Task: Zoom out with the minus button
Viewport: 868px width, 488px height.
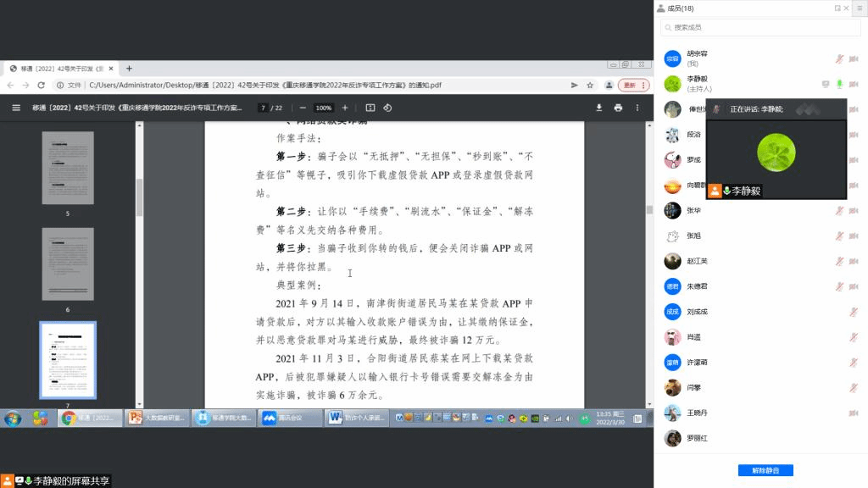Action: tap(303, 108)
